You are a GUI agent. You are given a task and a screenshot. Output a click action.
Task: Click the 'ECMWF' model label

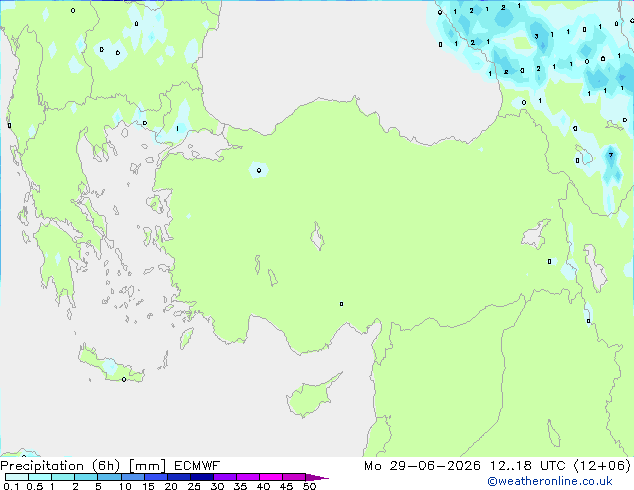[x=197, y=466]
